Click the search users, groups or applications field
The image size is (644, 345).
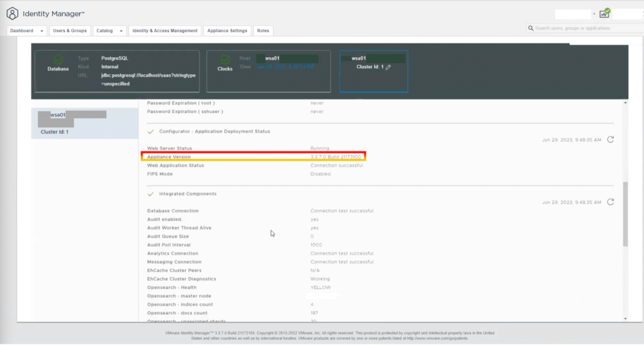click(585, 28)
